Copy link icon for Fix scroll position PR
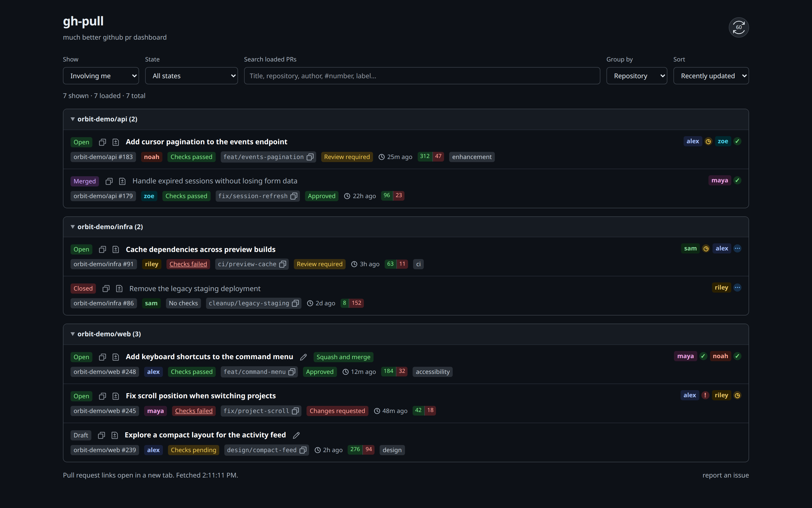This screenshot has width=812, height=508. click(102, 396)
